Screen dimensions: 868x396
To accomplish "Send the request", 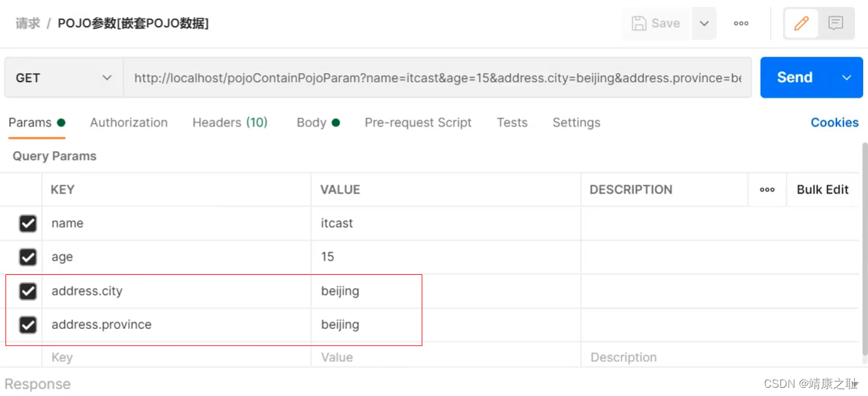I will click(795, 77).
